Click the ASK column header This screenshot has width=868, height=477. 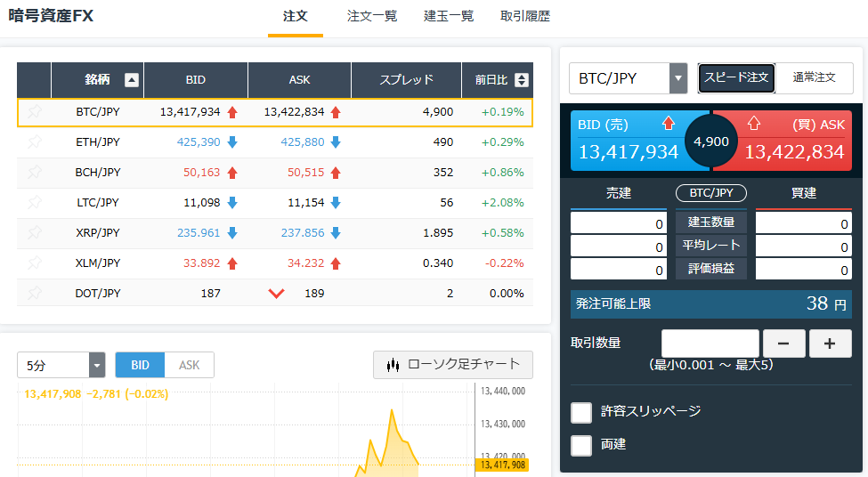pyautogui.click(x=299, y=80)
